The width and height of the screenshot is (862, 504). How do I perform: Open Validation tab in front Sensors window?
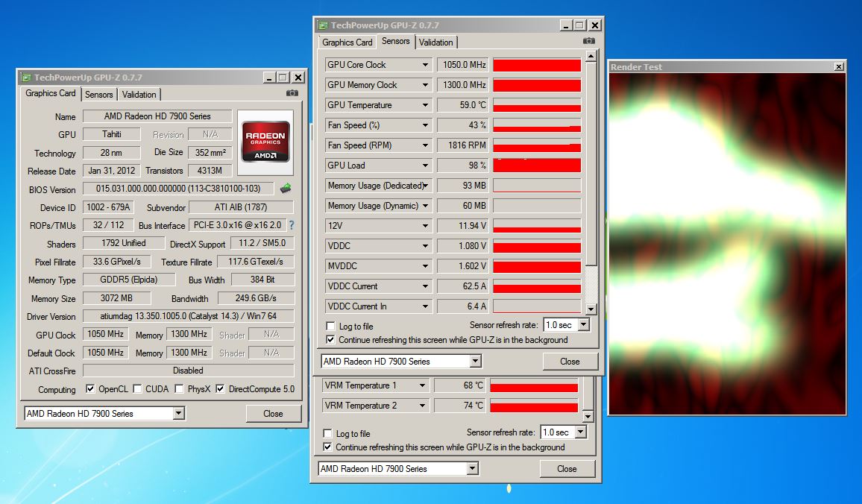[x=436, y=42]
